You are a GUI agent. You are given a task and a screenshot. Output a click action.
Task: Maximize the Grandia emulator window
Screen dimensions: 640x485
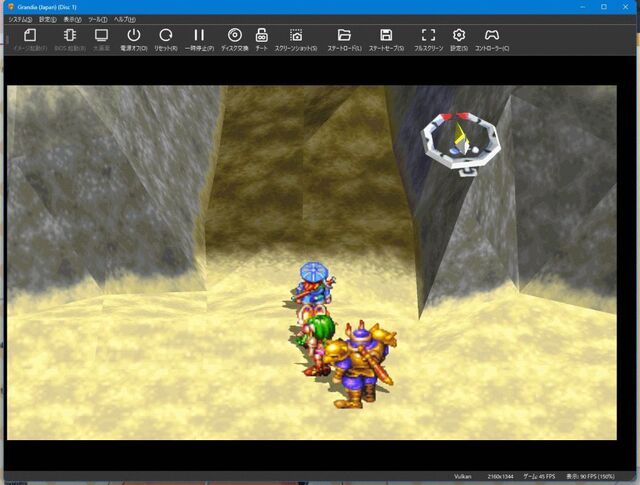[604, 7]
